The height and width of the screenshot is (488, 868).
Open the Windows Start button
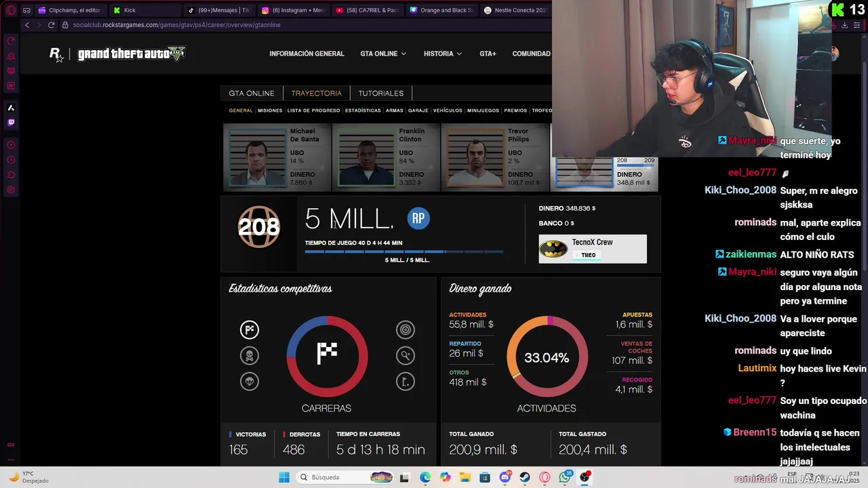284,477
